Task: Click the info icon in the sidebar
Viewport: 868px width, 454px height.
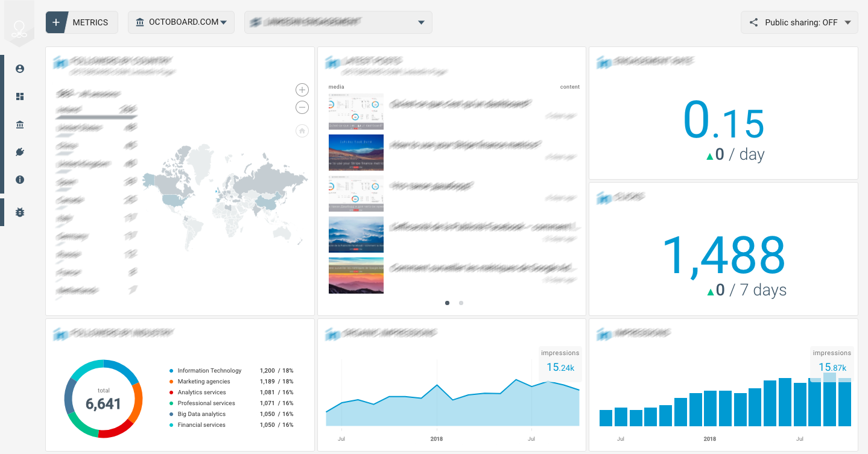Action: [19, 179]
